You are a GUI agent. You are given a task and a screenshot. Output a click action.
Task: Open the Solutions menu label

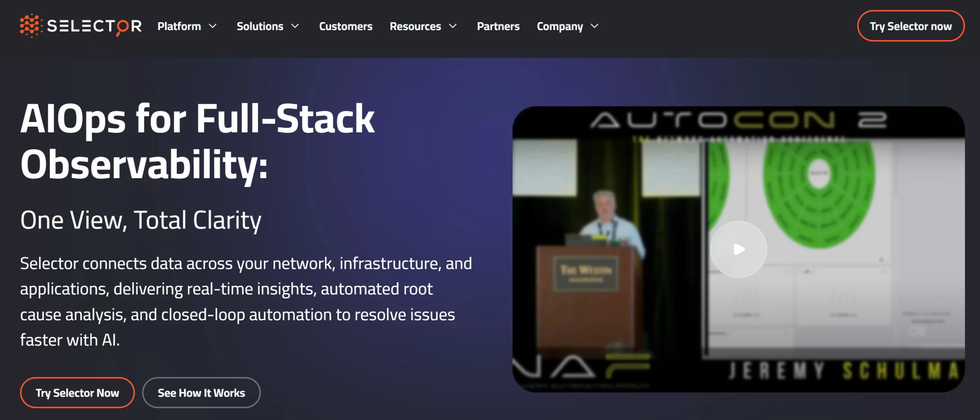tap(260, 26)
